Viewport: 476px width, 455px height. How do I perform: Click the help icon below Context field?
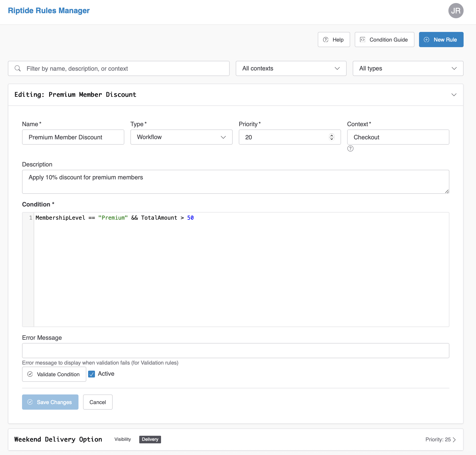coord(350,148)
